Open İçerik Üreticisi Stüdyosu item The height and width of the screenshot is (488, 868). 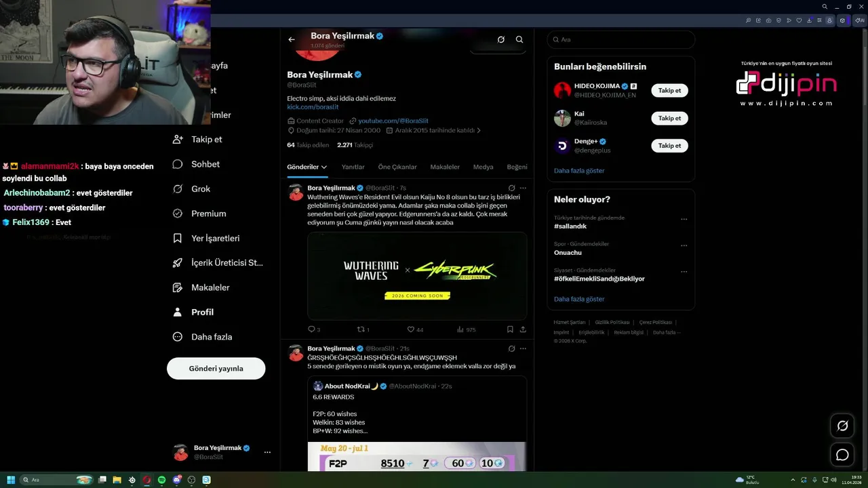[x=218, y=263]
